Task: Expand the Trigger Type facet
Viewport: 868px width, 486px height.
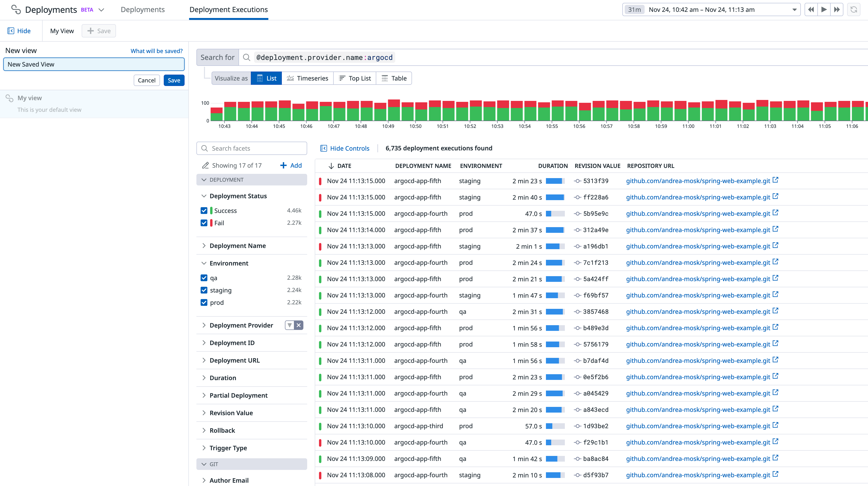Action: pos(204,448)
